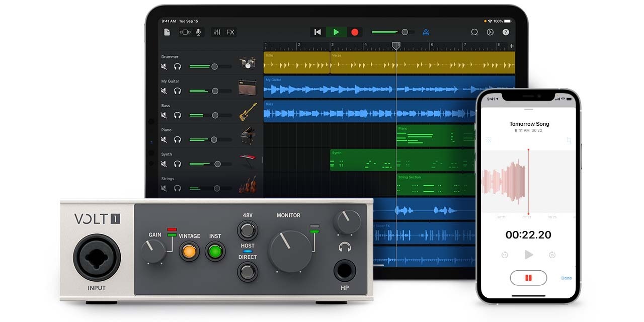Adjust the master output volume slider

404,32
